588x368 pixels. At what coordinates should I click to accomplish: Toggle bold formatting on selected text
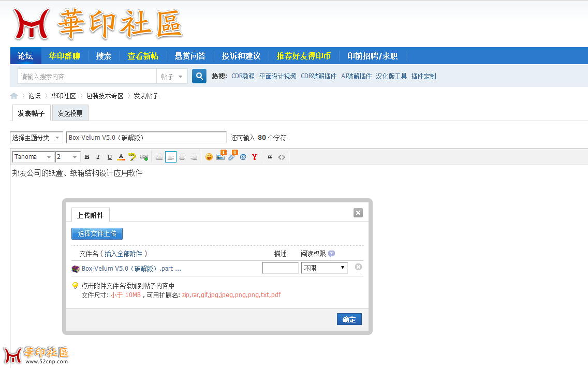(x=87, y=157)
